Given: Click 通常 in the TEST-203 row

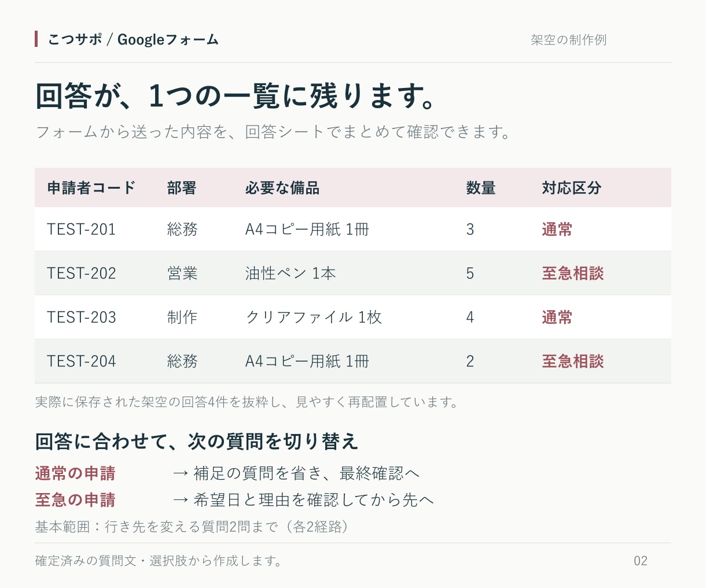Looking at the screenshot, I should pos(557,317).
